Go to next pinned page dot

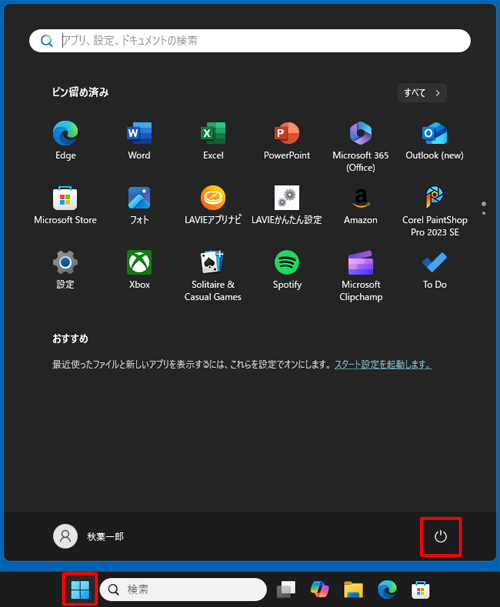(x=484, y=213)
